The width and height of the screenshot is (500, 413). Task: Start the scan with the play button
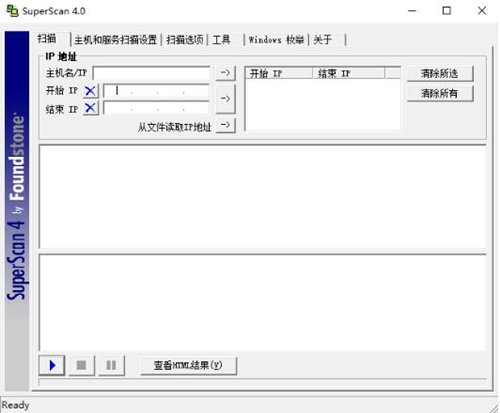[52, 365]
